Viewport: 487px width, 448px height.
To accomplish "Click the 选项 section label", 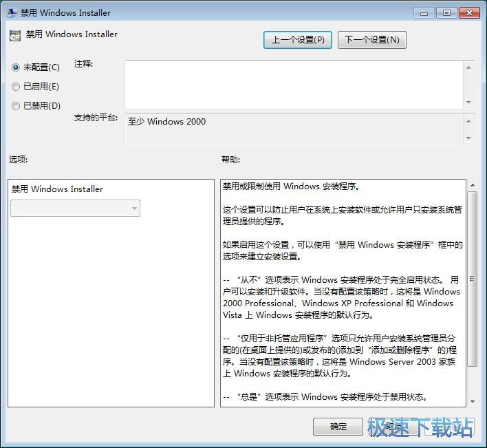I will pyautogui.click(x=18, y=160).
